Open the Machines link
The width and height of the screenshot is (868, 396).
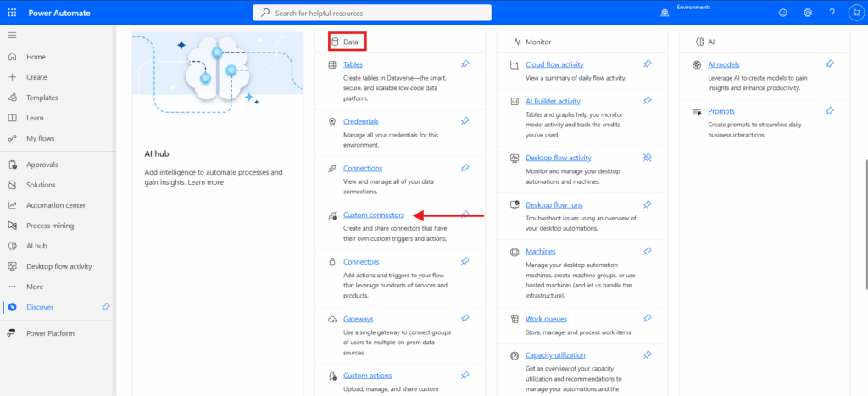pos(541,252)
